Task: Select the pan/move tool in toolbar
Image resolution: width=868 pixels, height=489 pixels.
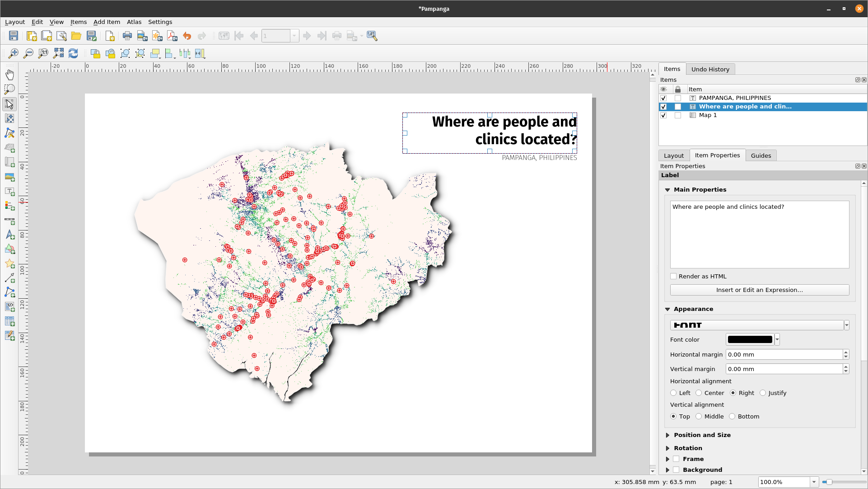Action: pyautogui.click(x=9, y=74)
